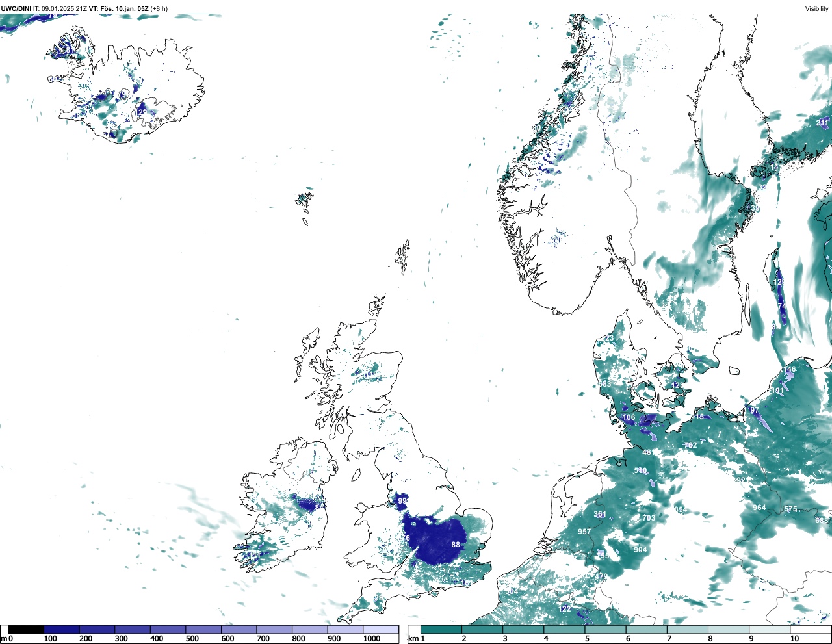Select the 8-9 km pale legend swatch
This screenshot has width=832, height=644.
coord(729,630)
